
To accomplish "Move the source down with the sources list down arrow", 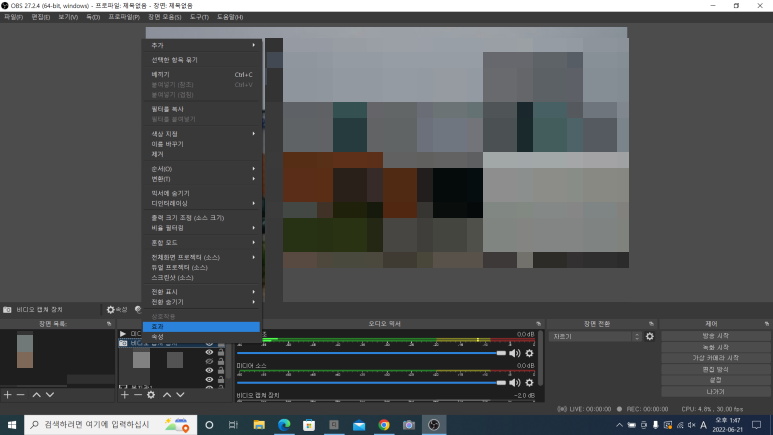I will point(180,395).
